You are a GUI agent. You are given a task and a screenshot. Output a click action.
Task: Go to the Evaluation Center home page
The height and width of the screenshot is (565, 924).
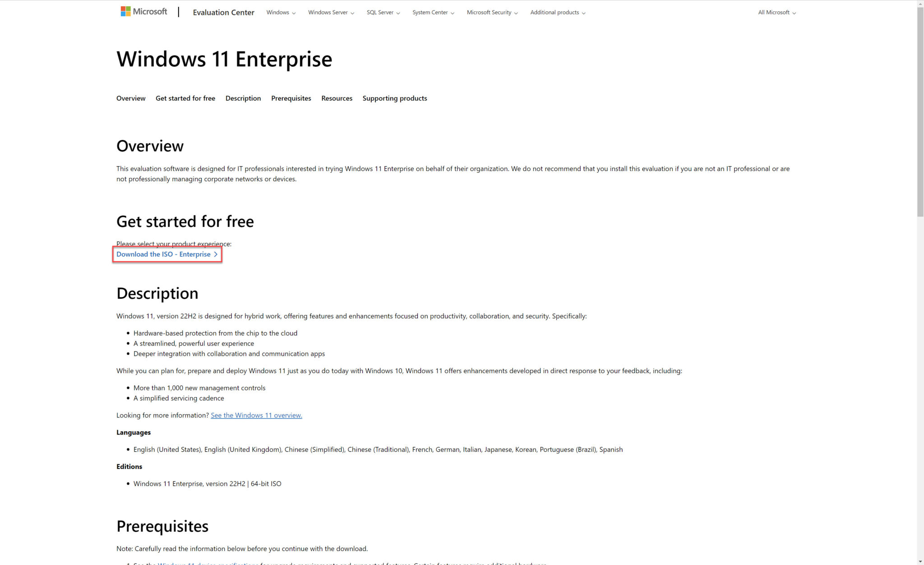click(223, 12)
